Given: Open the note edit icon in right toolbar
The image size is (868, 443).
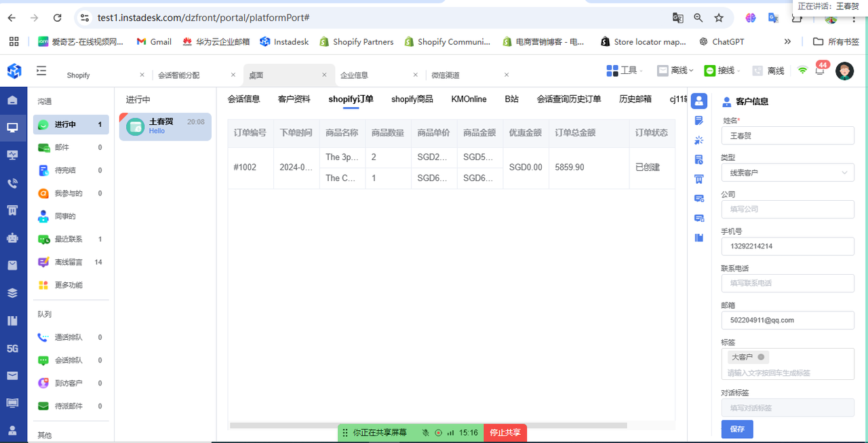Looking at the screenshot, I should (x=699, y=121).
